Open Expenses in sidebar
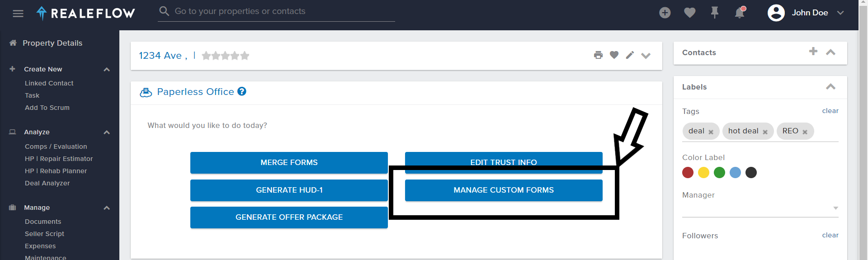868x260 pixels. click(40, 246)
